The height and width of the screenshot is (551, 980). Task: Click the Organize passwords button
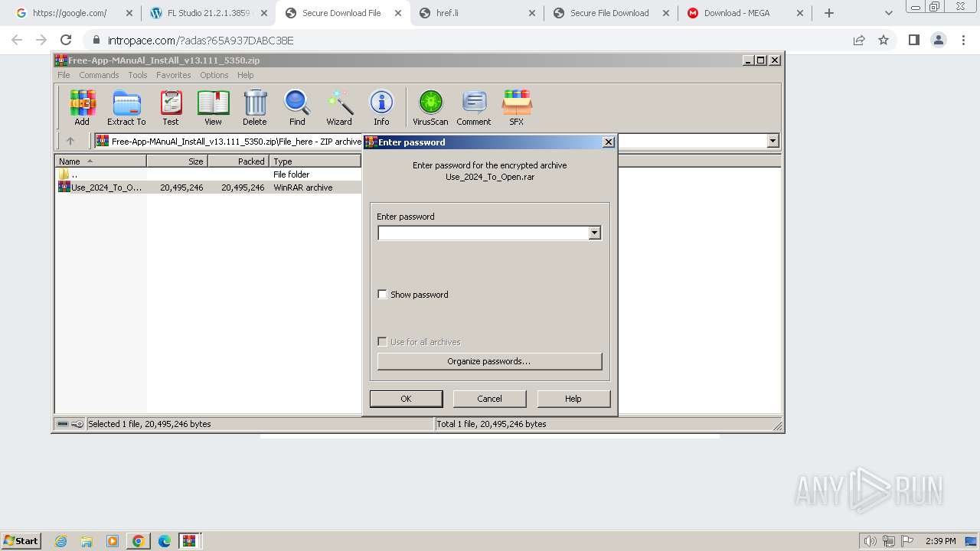click(x=489, y=361)
